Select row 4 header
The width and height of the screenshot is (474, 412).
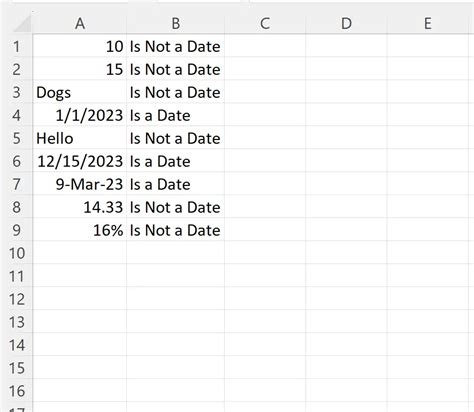coord(17,115)
